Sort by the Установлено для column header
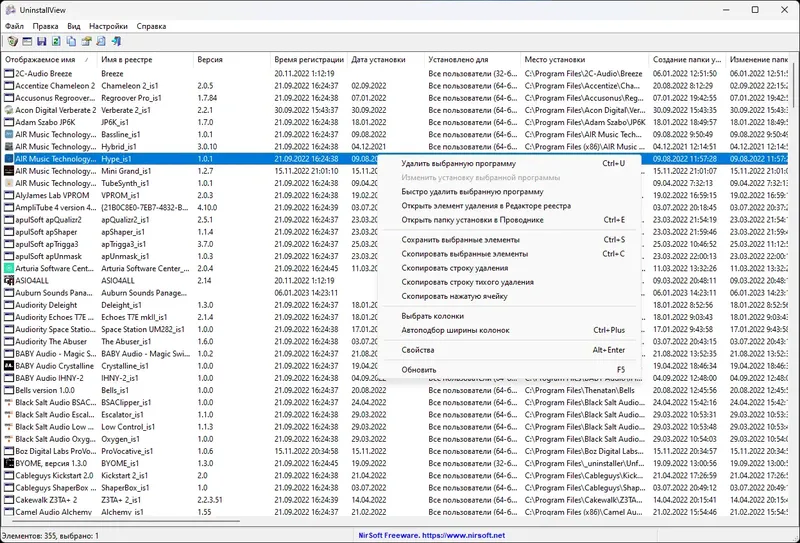Viewport: 800px width, 543px height. [472, 60]
